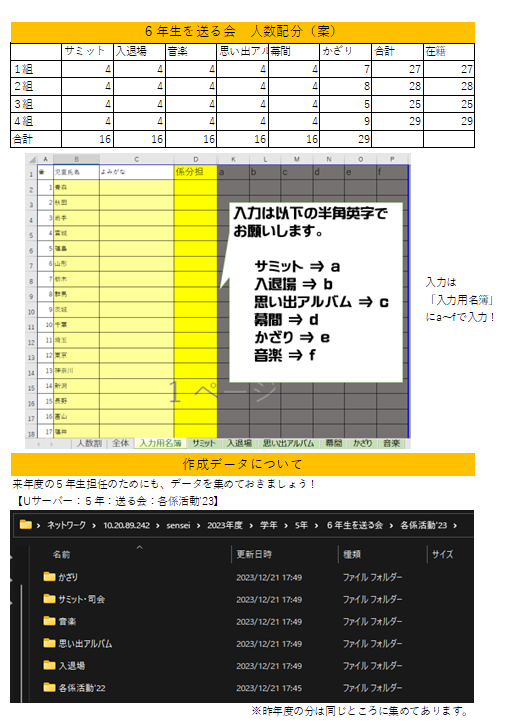Expand chevron after 10.20.89.242 in breadcrumb
Image resolution: width=505 pixels, height=723 pixels.
[x=158, y=526]
